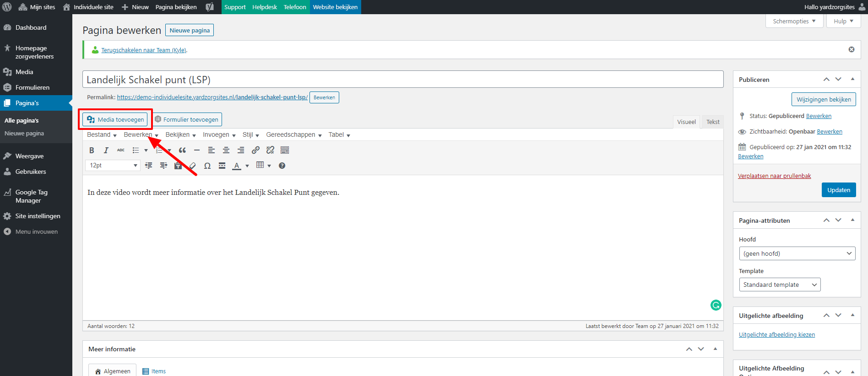Edit the page title field
868x376 pixels.
[403, 79]
